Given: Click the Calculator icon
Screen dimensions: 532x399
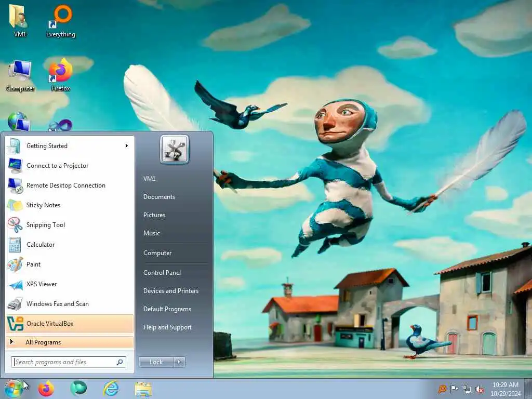Looking at the screenshot, I should [x=15, y=245].
